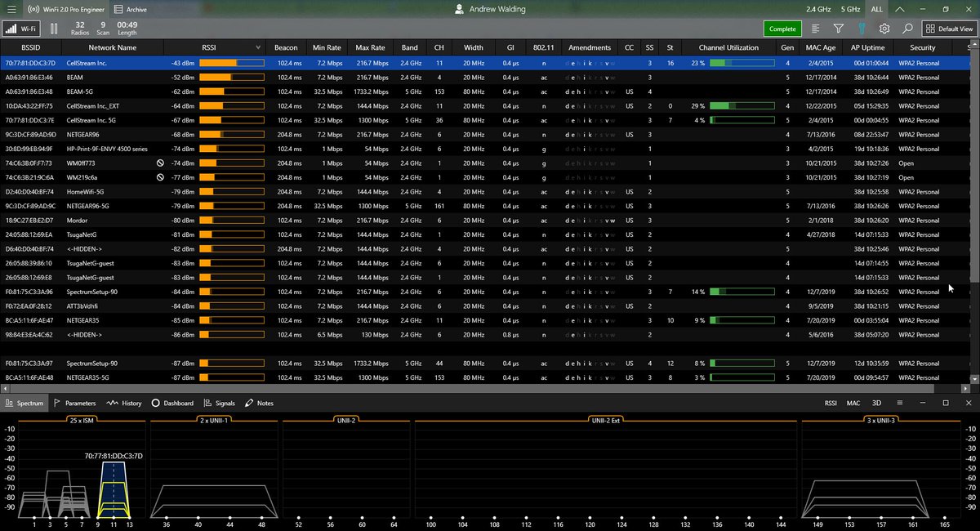Open the hamburger main menu
The width and height of the screenshot is (980, 531).
[x=11, y=9]
